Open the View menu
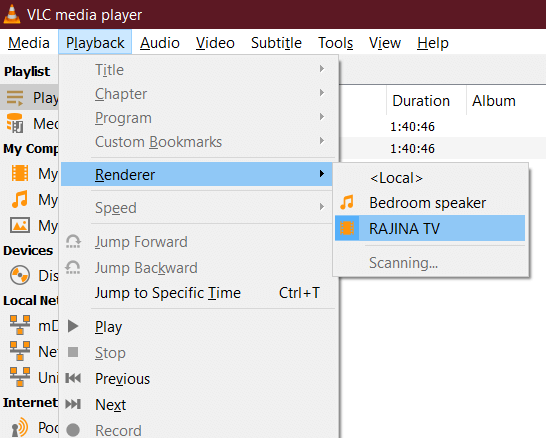The width and height of the screenshot is (546, 438). (x=385, y=43)
